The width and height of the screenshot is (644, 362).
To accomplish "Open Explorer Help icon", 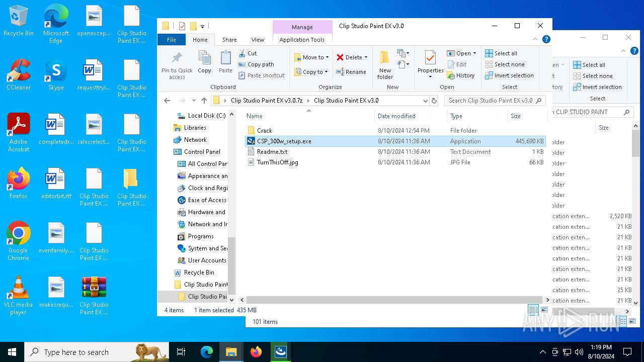I will coord(546,39).
